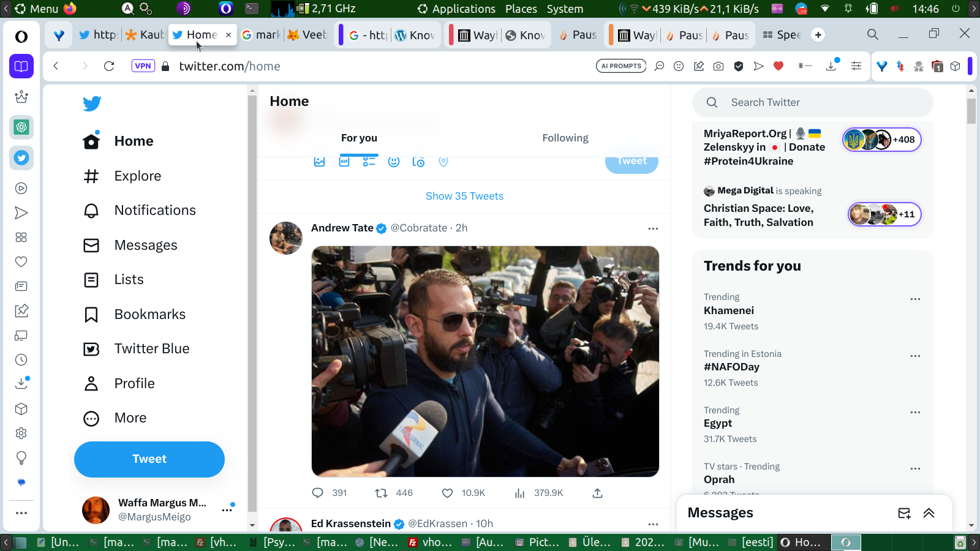The height and width of the screenshot is (551, 980).
Task: Click the blue Tweet button in the sidebar
Action: (149, 459)
